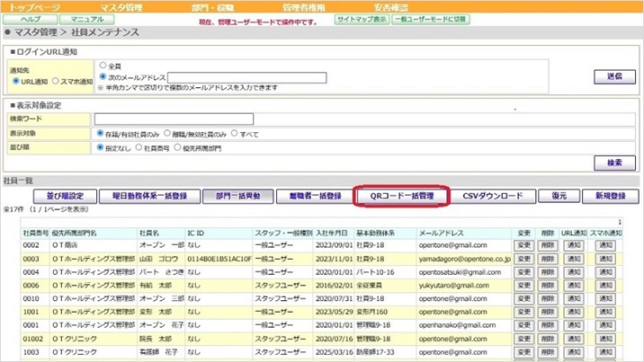Click 変更 for employee 0002
Screen dimensions: 644x362
[523, 245]
